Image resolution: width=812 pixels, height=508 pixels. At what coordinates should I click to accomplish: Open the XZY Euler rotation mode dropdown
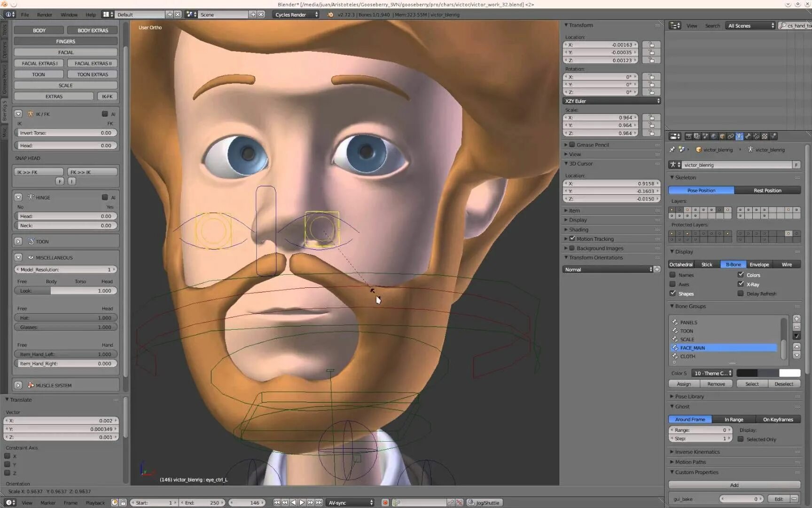click(x=612, y=101)
